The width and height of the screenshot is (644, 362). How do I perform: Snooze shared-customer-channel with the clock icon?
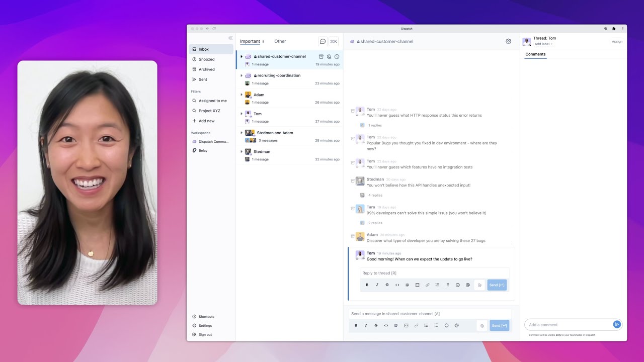pos(337,57)
